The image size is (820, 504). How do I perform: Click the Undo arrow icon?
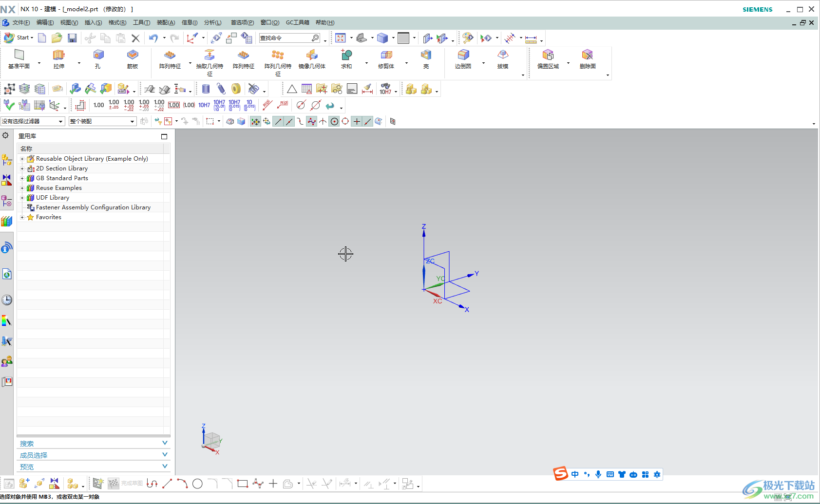point(153,38)
